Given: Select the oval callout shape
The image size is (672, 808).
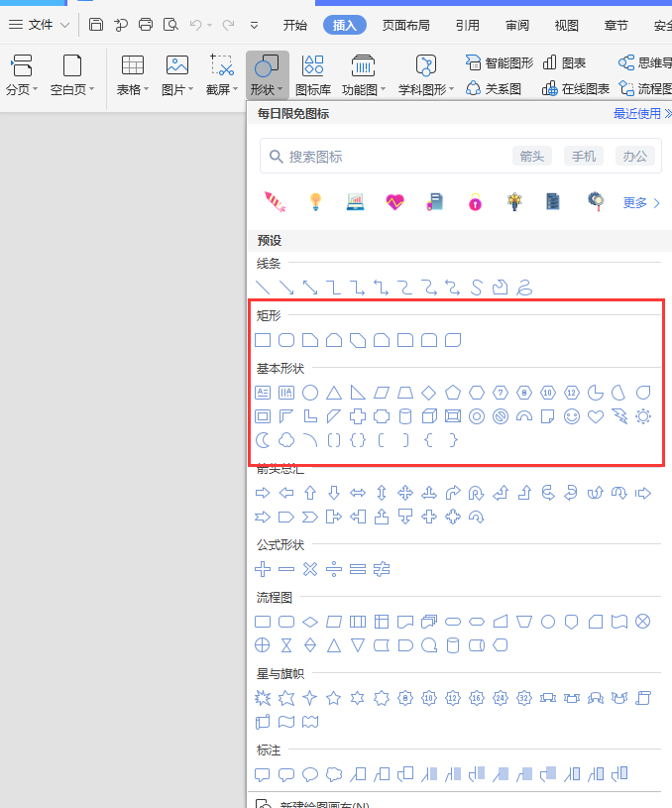Looking at the screenshot, I should click(x=310, y=774).
